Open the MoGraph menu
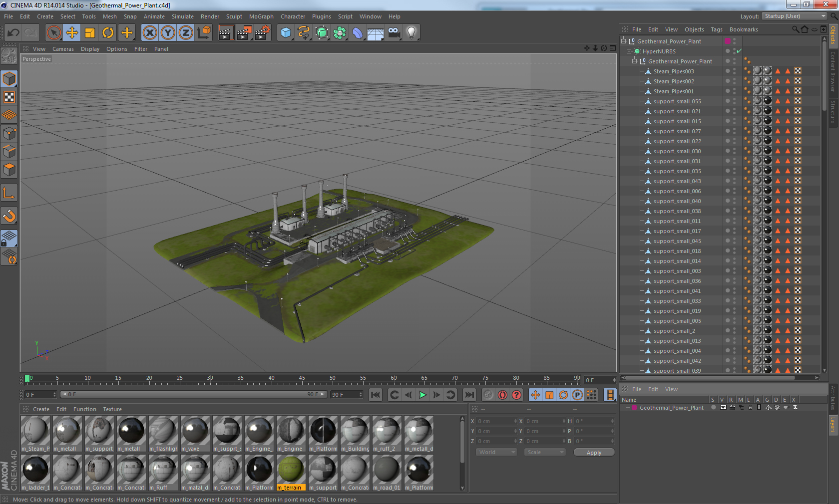 261,16
